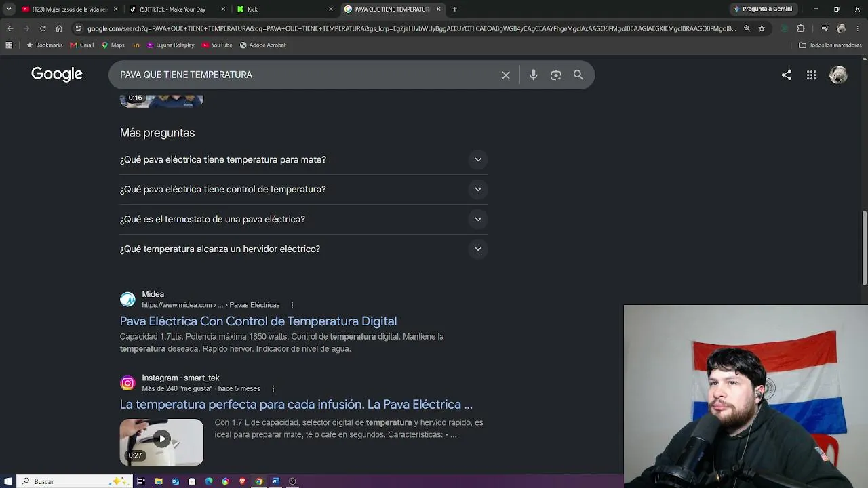This screenshot has height=488, width=868.
Task: Open Word from the taskbar
Action: [x=276, y=481]
